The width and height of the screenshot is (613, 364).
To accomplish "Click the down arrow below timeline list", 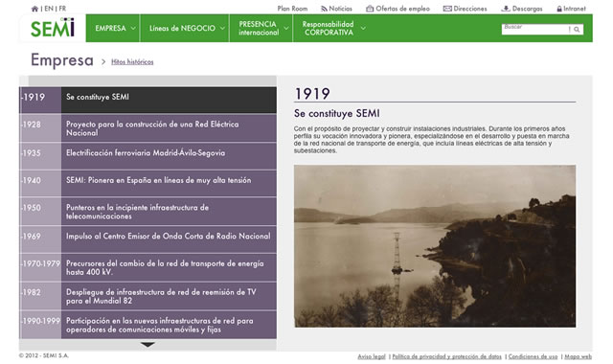I will pyautogui.click(x=148, y=345).
